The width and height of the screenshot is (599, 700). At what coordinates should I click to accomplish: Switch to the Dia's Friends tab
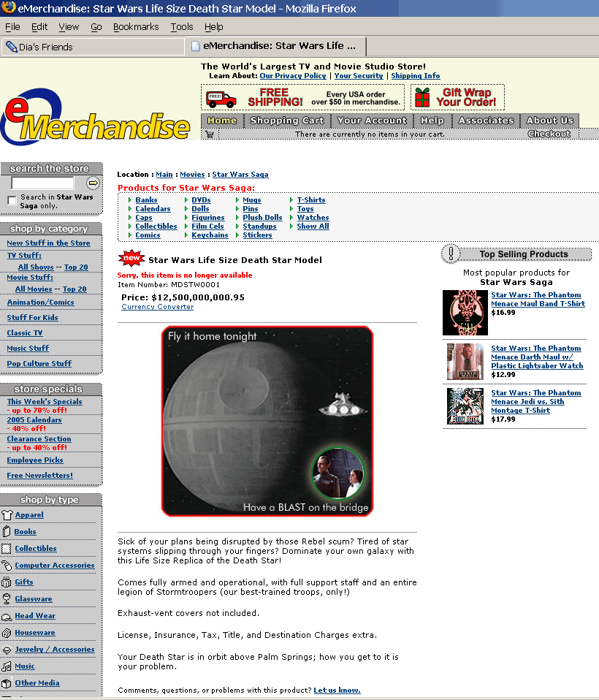pos(93,47)
